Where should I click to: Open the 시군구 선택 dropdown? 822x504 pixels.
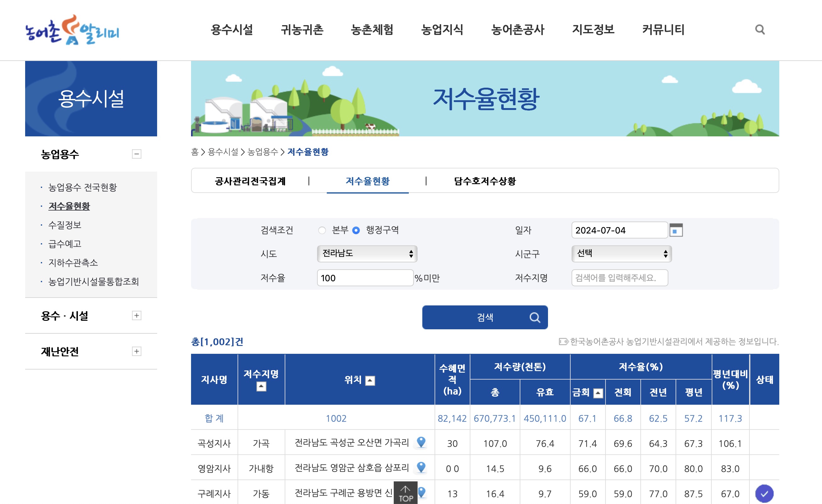tap(621, 254)
